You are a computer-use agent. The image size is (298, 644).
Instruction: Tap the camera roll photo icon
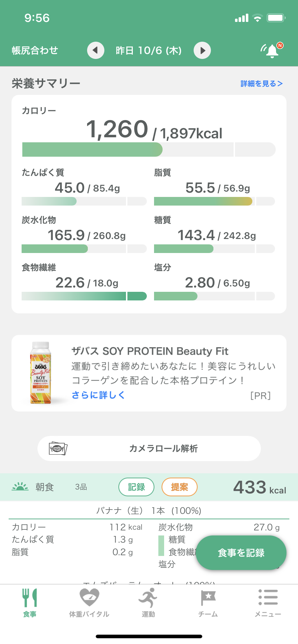tap(58, 448)
